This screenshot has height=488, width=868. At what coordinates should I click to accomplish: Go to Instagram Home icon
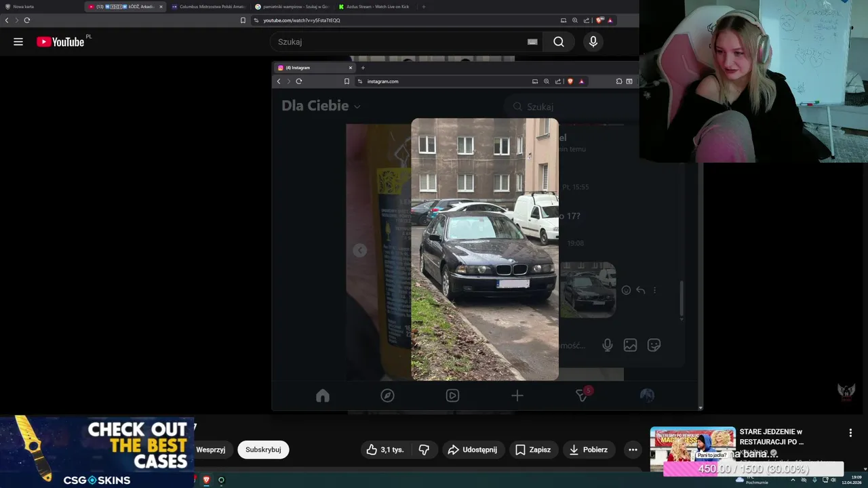pos(323,396)
